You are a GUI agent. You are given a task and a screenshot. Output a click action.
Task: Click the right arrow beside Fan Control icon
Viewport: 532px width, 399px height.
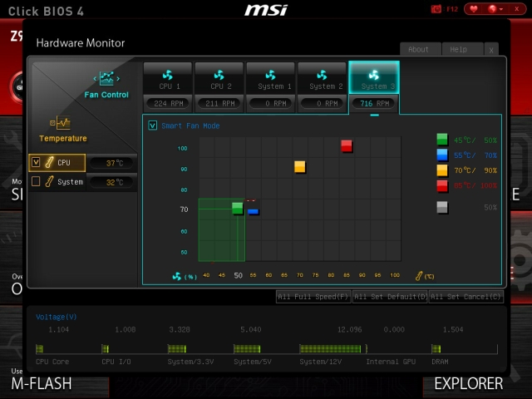coord(118,79)
